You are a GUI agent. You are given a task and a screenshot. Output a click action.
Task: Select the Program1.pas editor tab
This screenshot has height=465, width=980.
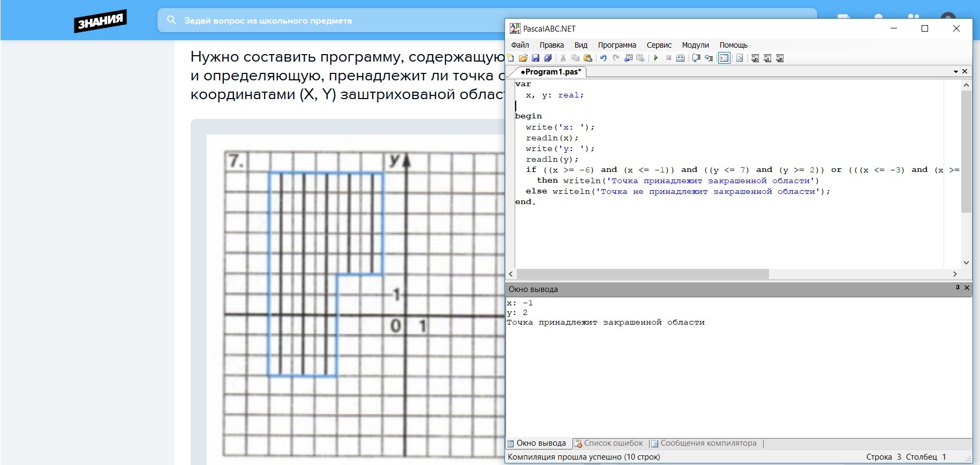pyautogui.click(x=550, y=72)
